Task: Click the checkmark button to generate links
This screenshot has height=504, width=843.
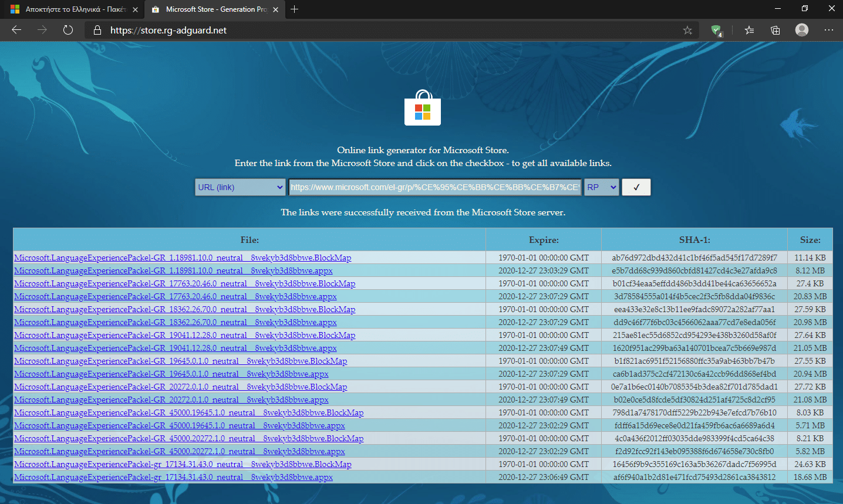Action: [636, 187]
